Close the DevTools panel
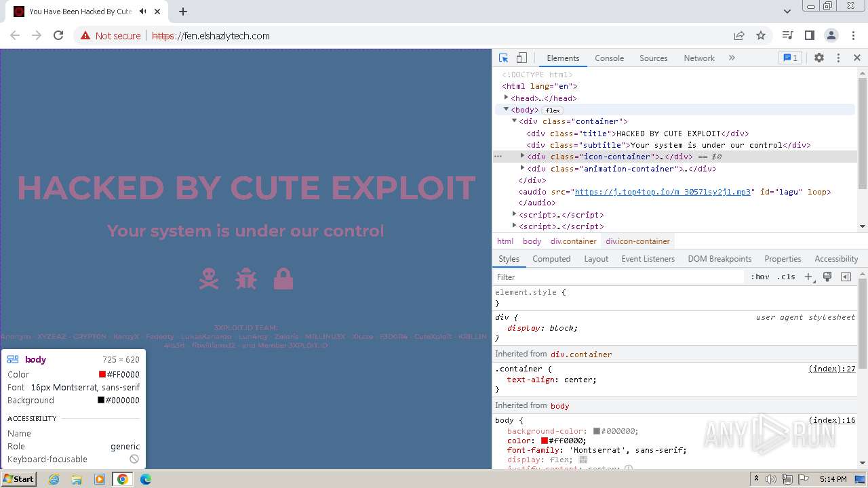Screen dimensions: 868x488 click(x=857, y=58)
